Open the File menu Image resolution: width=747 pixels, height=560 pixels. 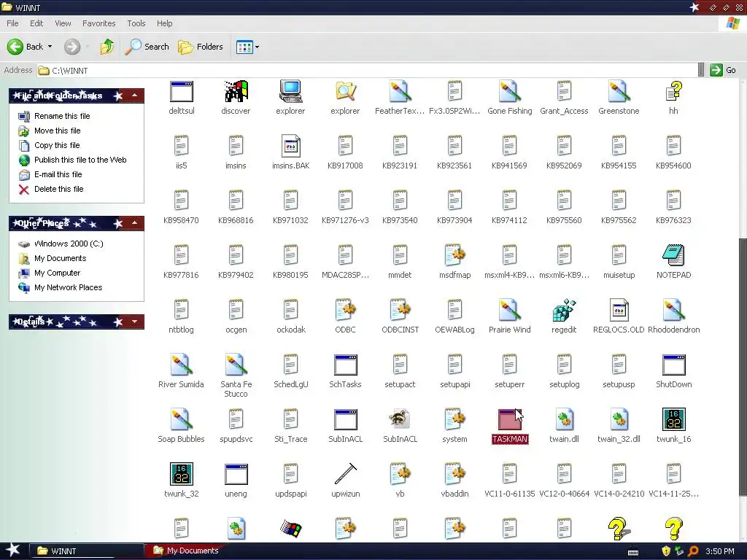point(12,23)
